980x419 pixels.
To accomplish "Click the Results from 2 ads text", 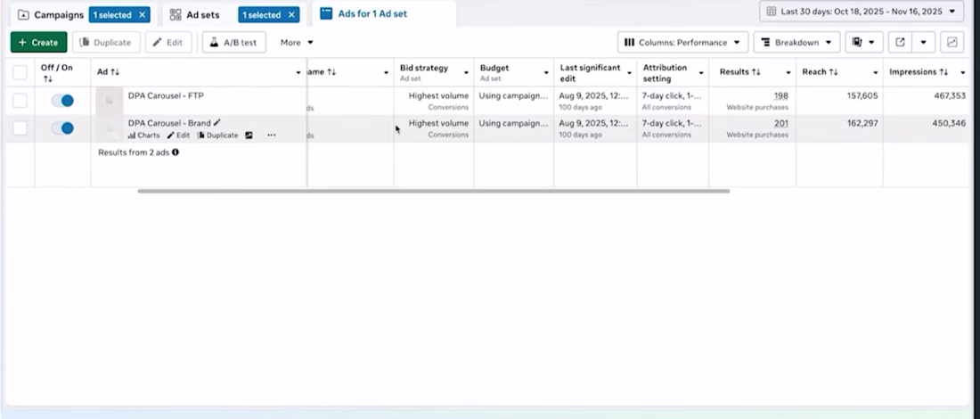I will click(x=134, y=152).
